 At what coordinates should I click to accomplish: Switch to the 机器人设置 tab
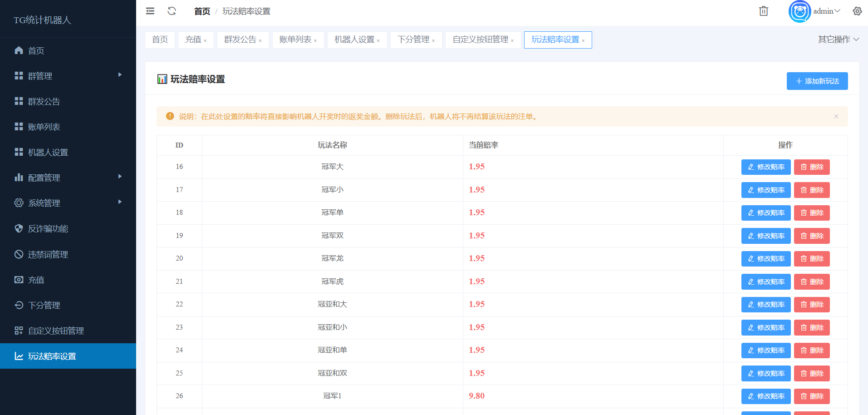(x=354, y=40)
